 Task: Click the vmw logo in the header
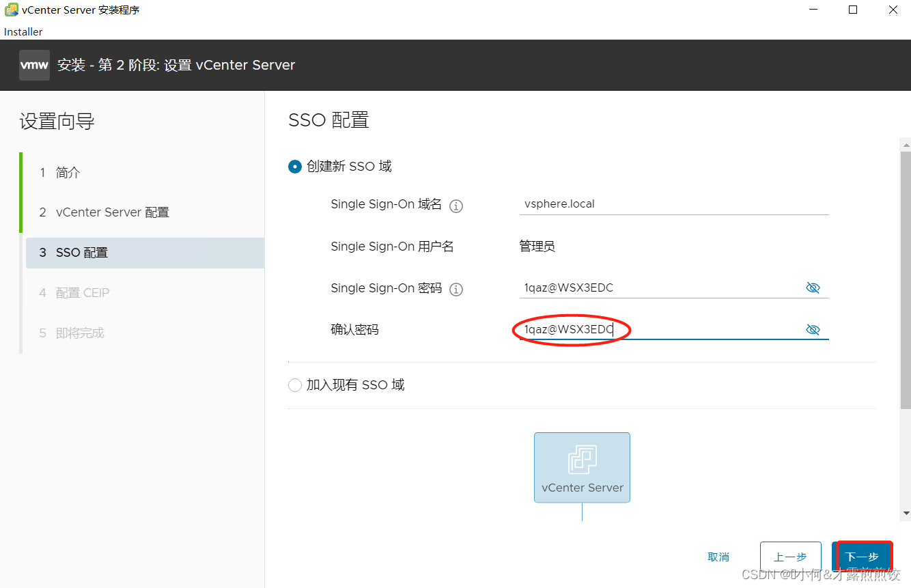coord(34,66)
